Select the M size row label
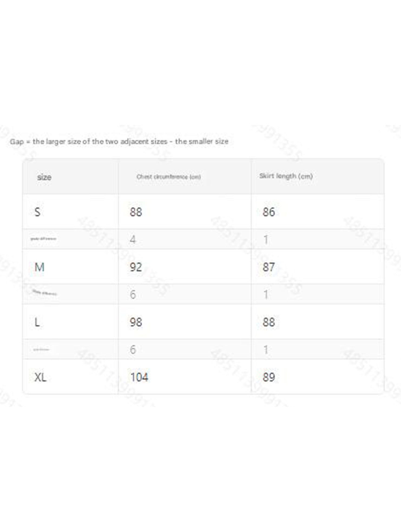The height and width of the screenshot is (532, 401). coord(40,267)
